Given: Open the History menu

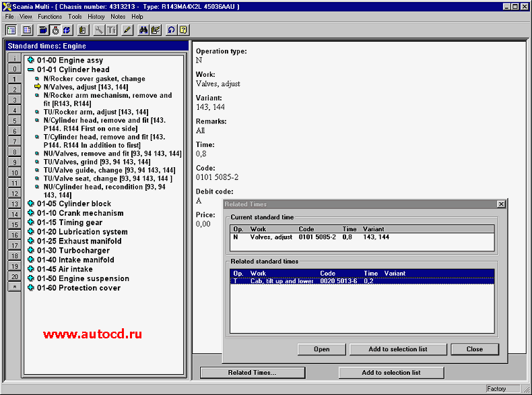Looking at the screenshot, I should (x=96, y=17).
